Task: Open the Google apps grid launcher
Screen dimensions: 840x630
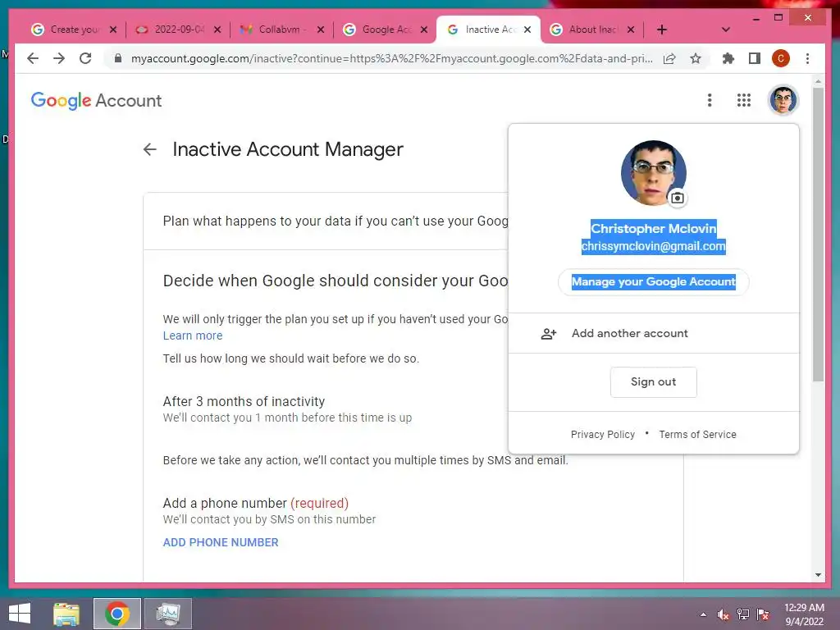Action: pyautogui.click(x=743, y=100)
